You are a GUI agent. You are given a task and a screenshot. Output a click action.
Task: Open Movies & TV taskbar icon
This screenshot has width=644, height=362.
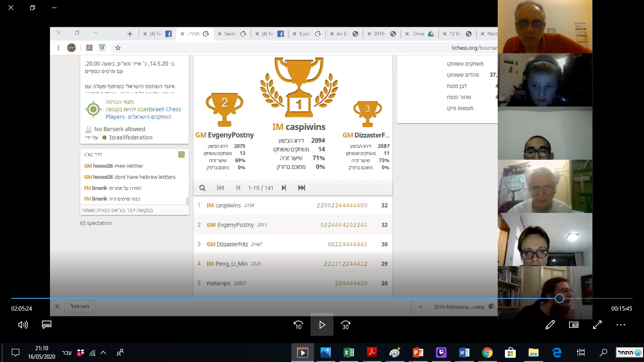click(x=302, y=353)
